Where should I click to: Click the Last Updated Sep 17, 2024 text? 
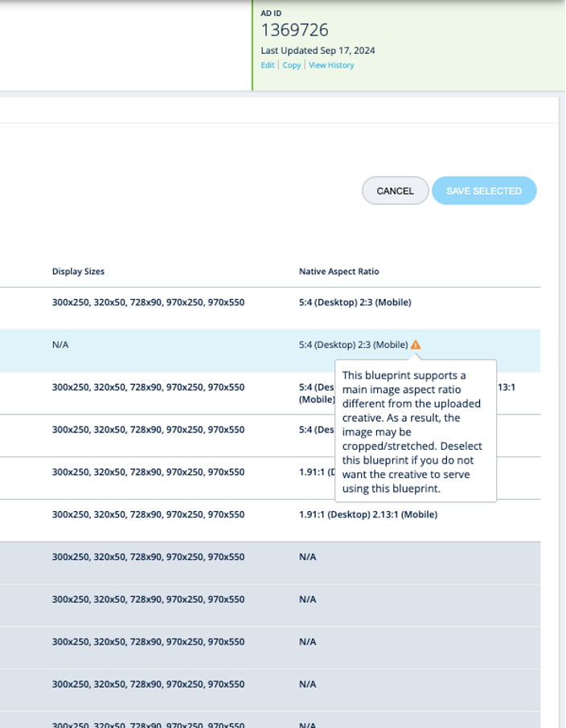(318, 51)
